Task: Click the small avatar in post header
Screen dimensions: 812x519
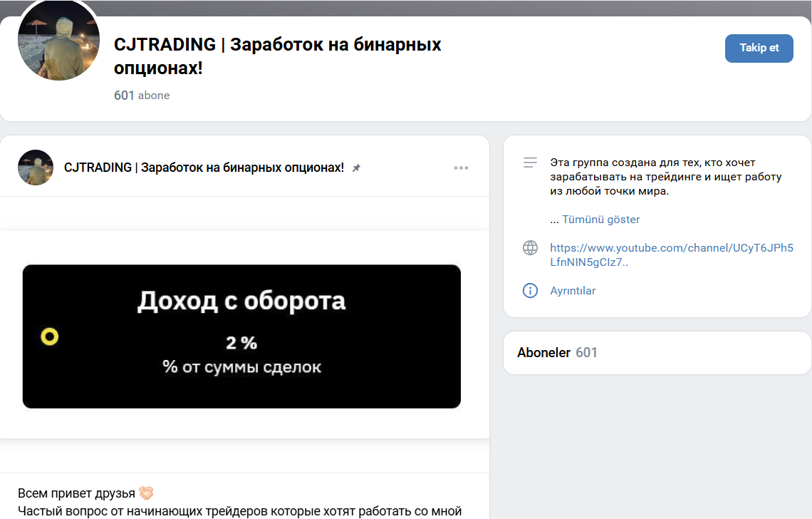Action: click(x=36, y=168)
